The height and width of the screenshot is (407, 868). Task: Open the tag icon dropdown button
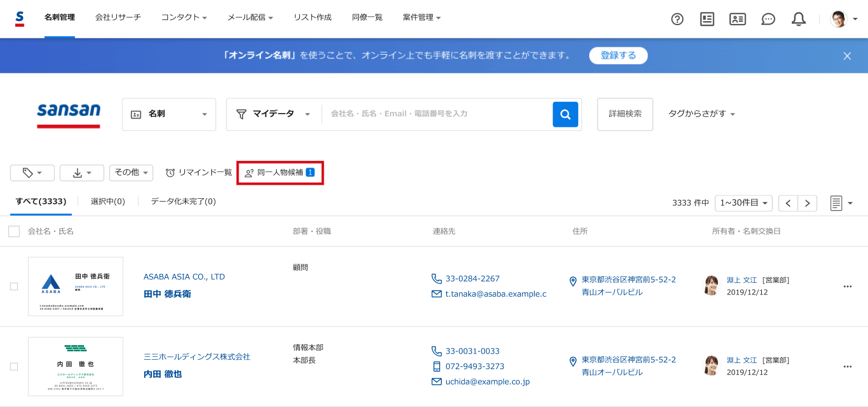[x=32, y=173]
